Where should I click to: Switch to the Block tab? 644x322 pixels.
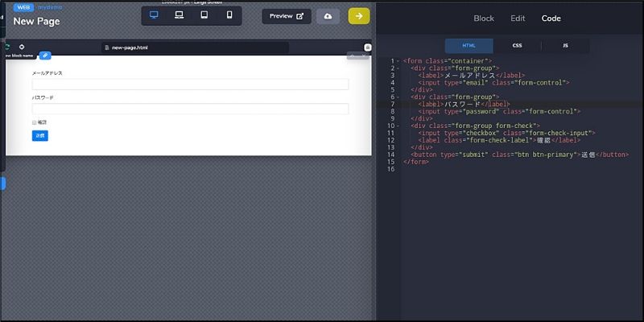point(484,18)
